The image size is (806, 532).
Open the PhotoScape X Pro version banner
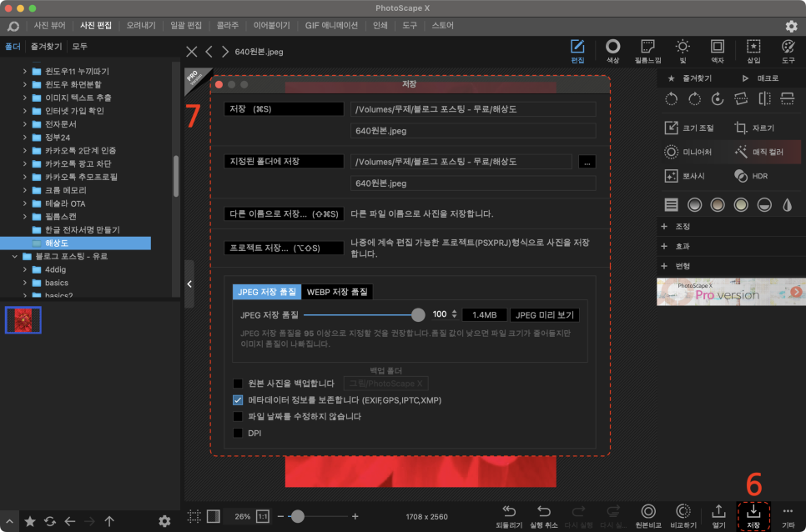pos(731,292)
